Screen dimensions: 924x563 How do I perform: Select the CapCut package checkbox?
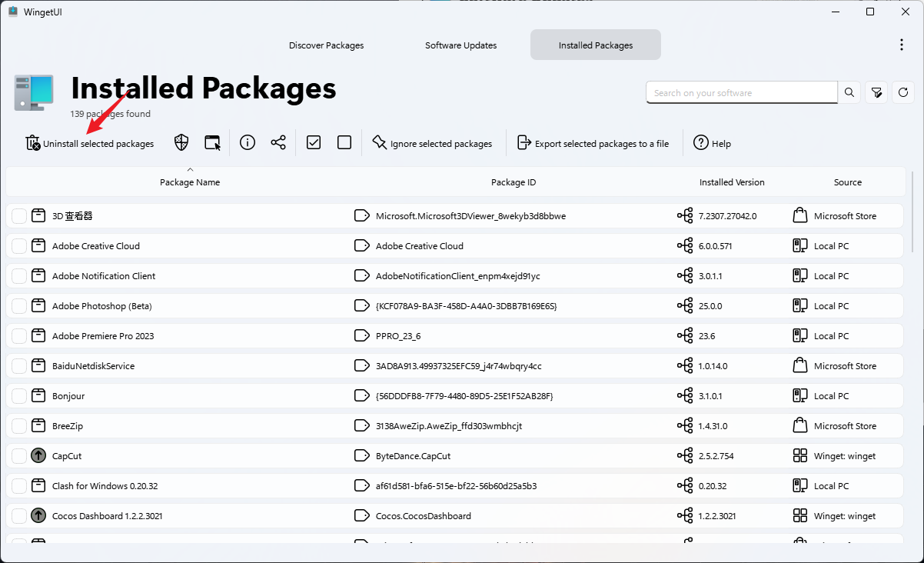pyautogui.click(x=19, y=456)
